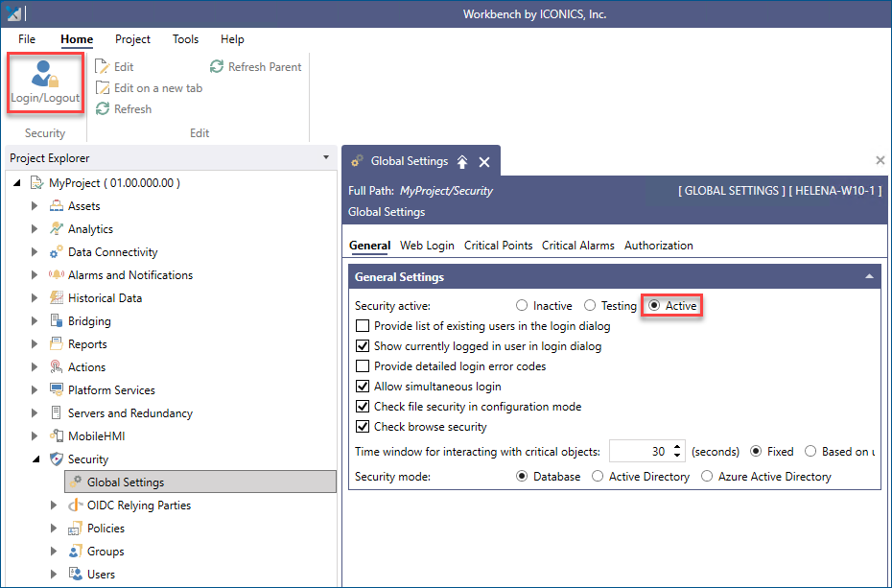Switch to the Critical Points tab
Image resolution: width=892 pixels, height=588 pixels.
click(x=499, y=246)
